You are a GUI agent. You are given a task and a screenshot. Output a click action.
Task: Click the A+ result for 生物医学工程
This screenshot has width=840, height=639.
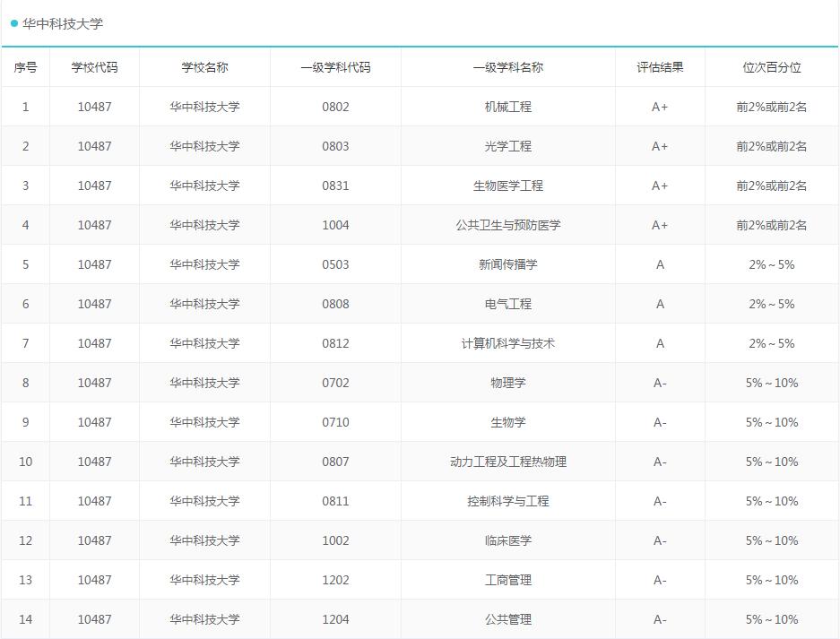tap(659, 185)
